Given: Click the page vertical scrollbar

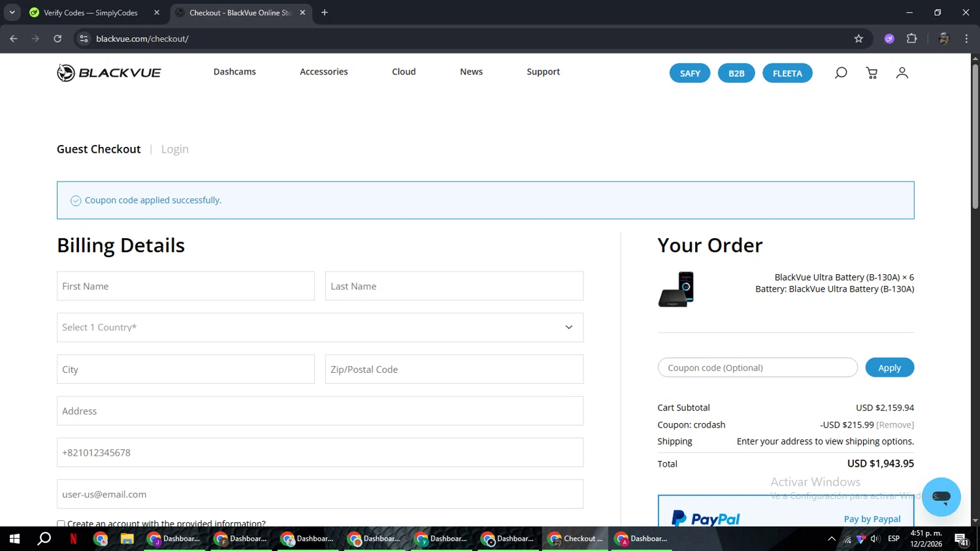Looking at the screenshot, I should 975,137.
